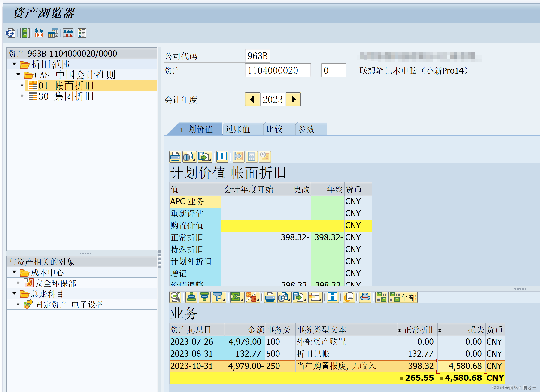Viewport: 540px width, 392px height.
Task: Switch to the 过账值 tab
Action: [238, 129]
